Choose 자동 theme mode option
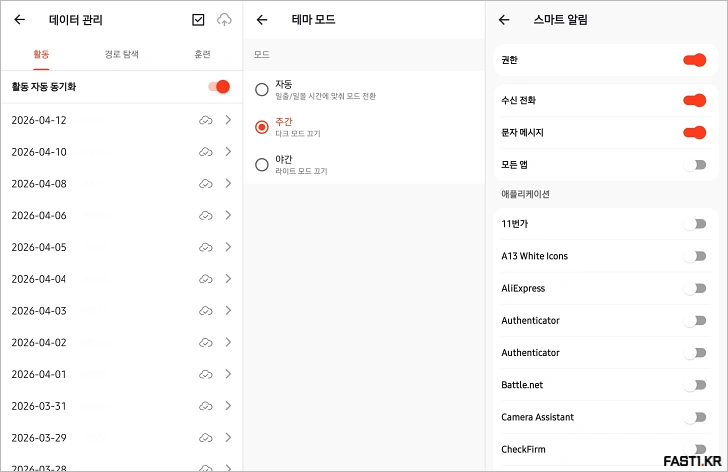The height and width of the screenshot is (472, 728). click(262, 90)
